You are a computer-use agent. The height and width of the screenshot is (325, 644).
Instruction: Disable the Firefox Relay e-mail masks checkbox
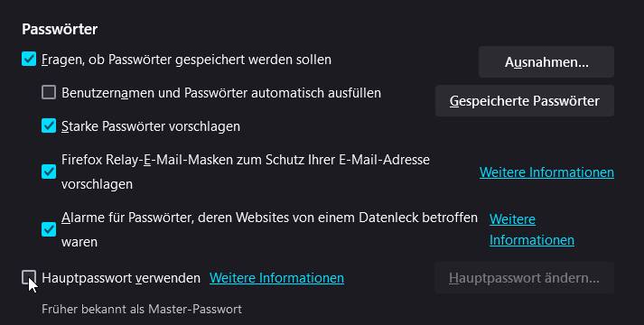[x=49, y=172]
